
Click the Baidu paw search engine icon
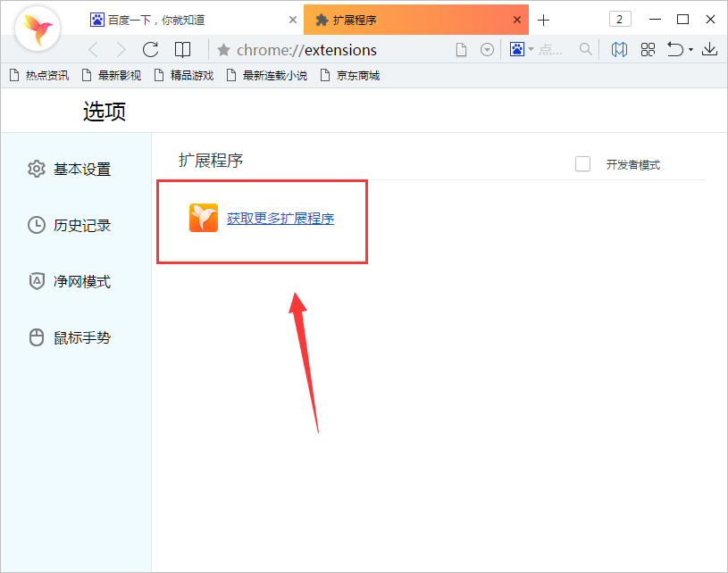[517, 49]
